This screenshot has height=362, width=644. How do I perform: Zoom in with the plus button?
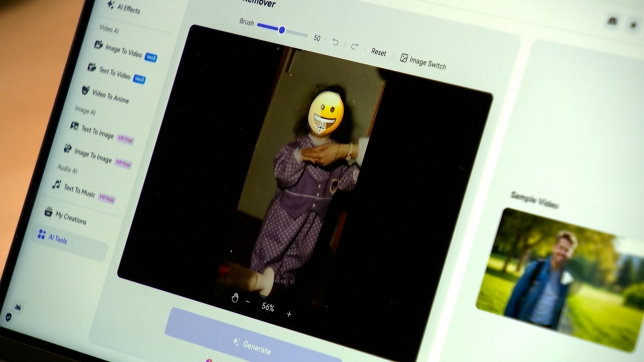pyautogui.click(x=289, y=314)
